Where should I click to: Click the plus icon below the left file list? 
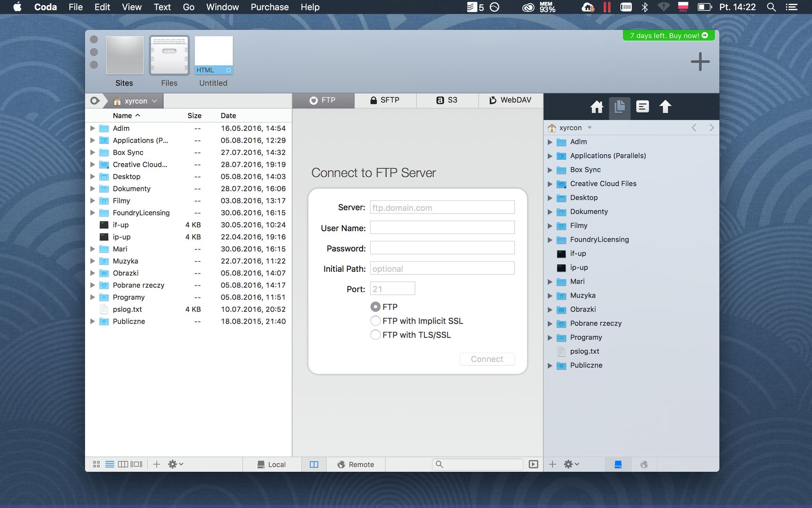tap(157, 465)
